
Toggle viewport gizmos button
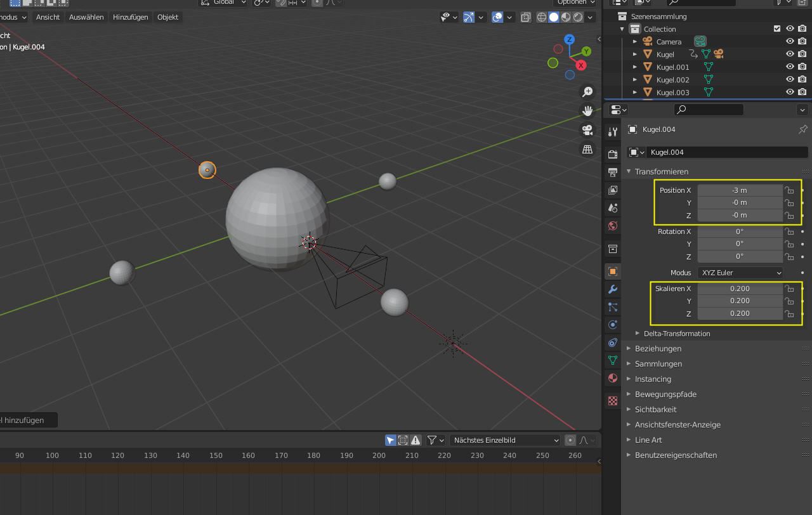click(x=469, y=17)
